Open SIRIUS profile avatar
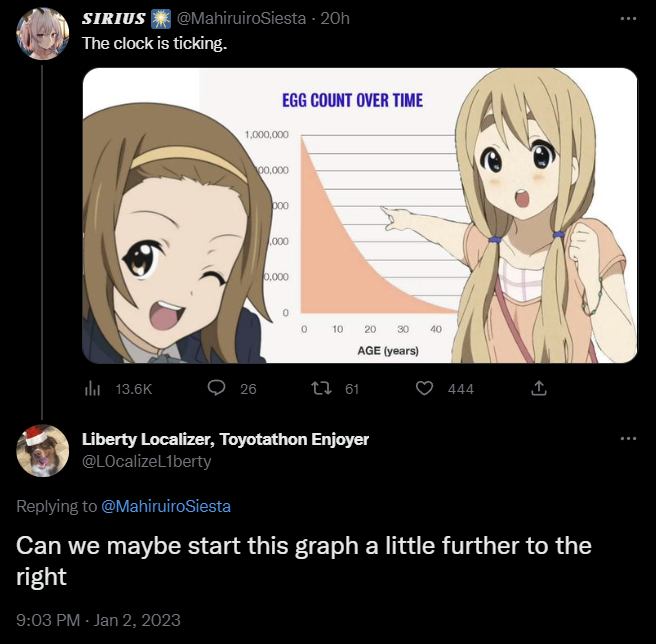Viewport: 656px width, 644px height. coord(43,36)
